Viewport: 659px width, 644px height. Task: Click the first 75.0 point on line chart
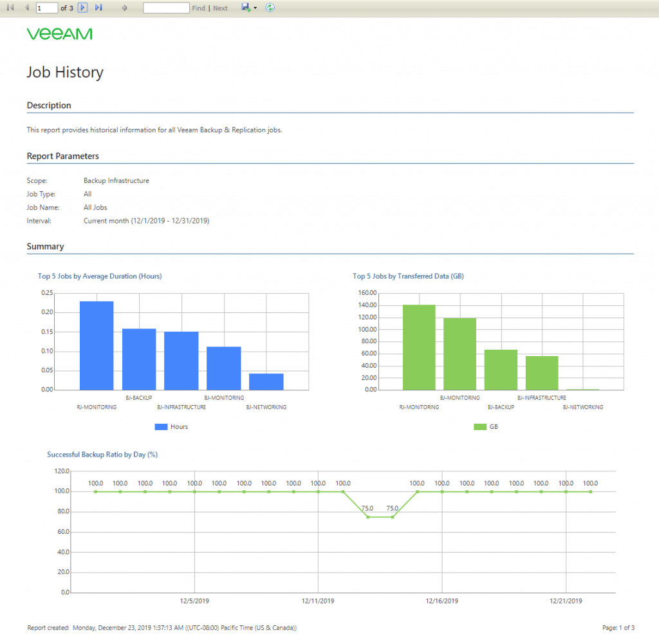[367, 517]
